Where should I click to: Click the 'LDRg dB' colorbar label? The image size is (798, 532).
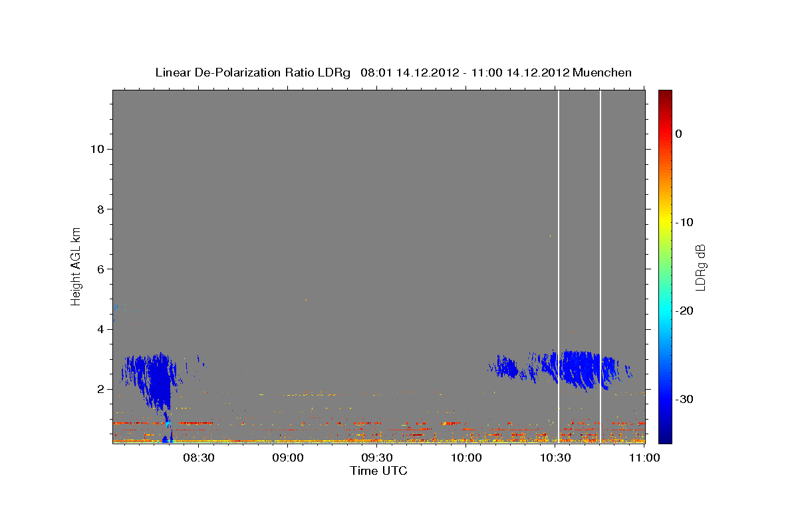point(700,267)
